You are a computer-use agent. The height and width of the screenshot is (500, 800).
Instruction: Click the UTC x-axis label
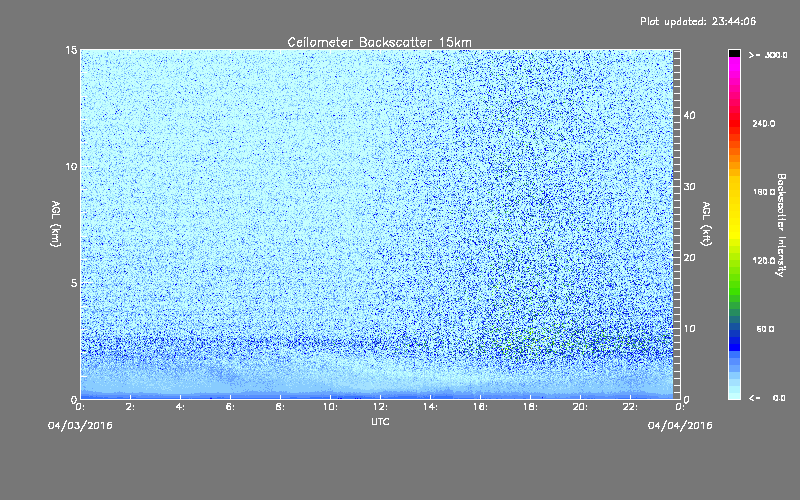click(x=380, y=422)
